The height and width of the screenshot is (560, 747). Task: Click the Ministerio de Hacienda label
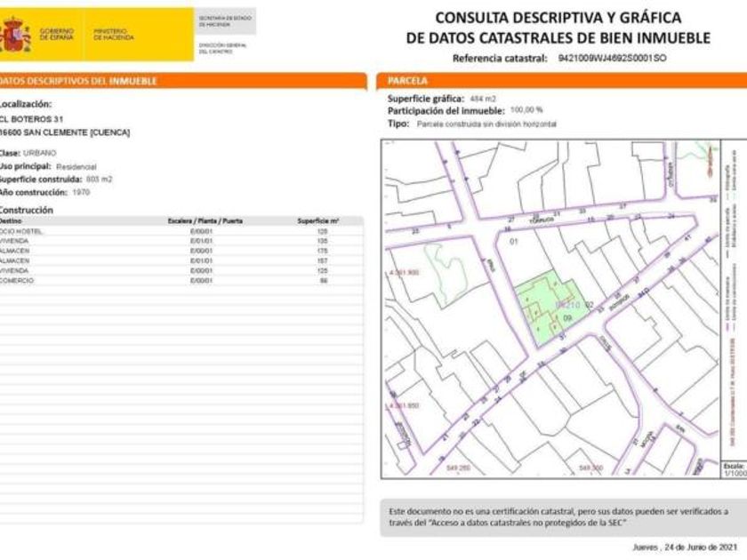coord(114,34)
